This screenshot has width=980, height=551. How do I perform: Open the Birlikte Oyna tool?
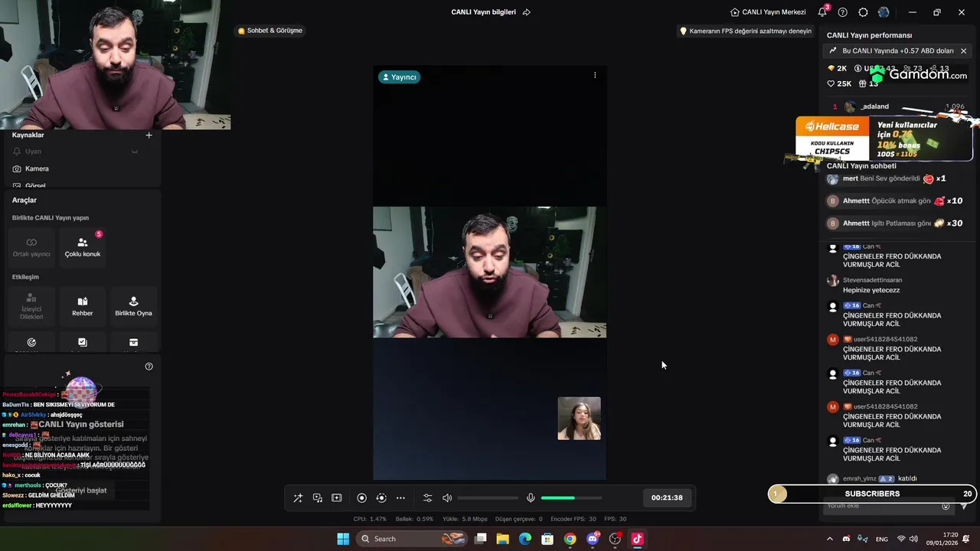click(133, 306)
